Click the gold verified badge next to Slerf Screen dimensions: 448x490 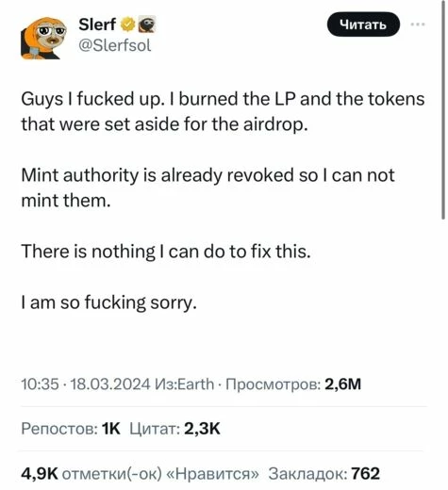[x=127, y=24]
